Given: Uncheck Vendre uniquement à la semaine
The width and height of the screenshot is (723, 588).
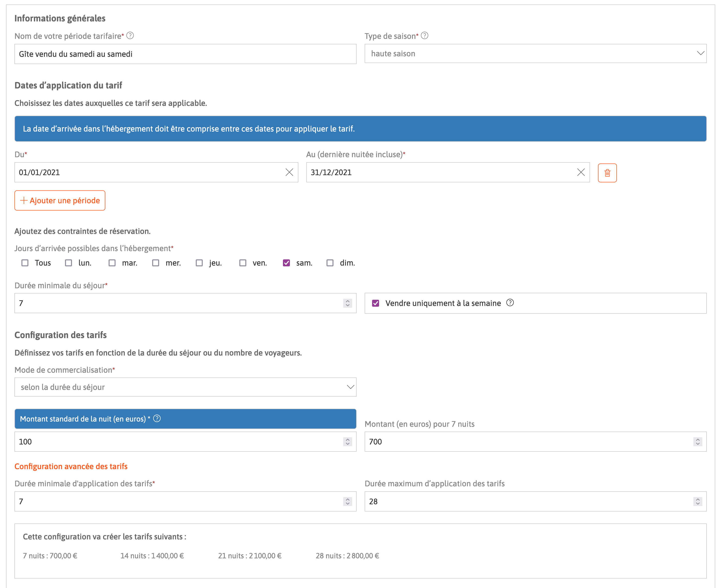Looking at the screenshot, I should tap(376, 303).
